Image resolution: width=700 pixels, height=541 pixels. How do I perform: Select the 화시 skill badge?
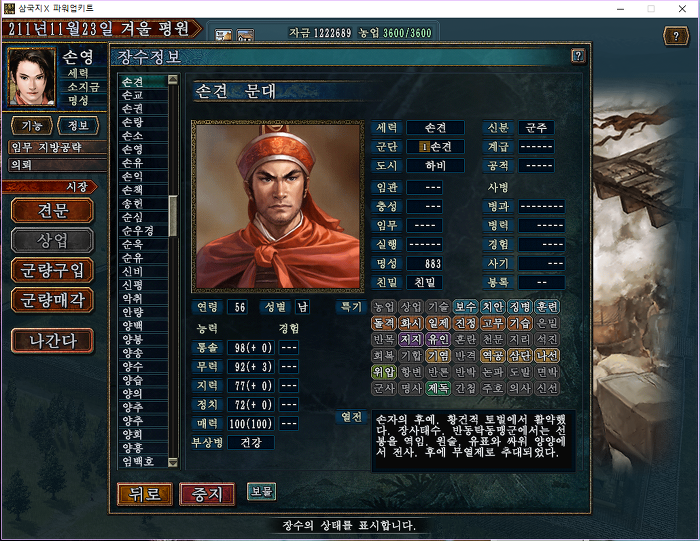click(411, 323)
